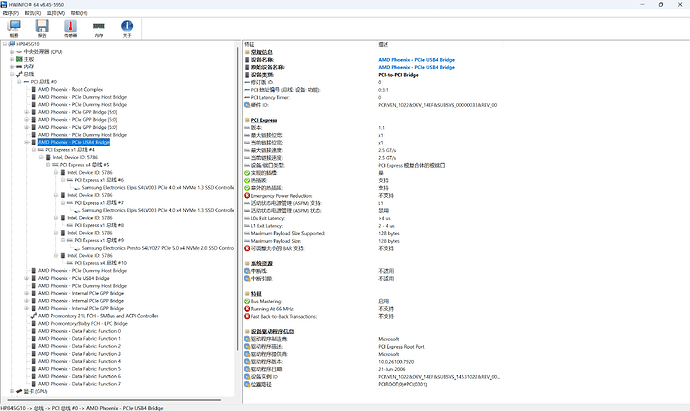This screenshot has width=690, height=411.
Task: Collapse PCI Express x1 总线 #6
Action: [63, 180]
